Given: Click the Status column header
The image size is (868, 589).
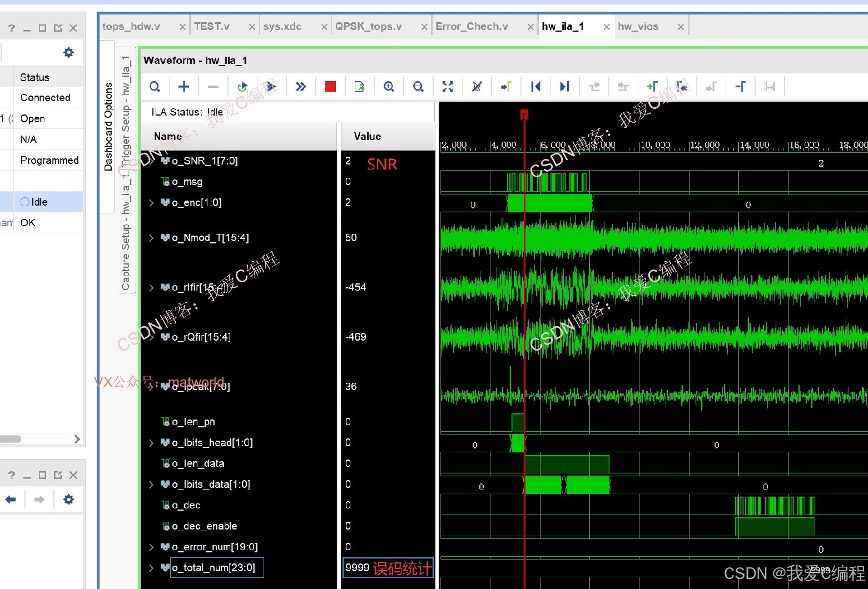Looking at the screenshot, I should [48, 78].
